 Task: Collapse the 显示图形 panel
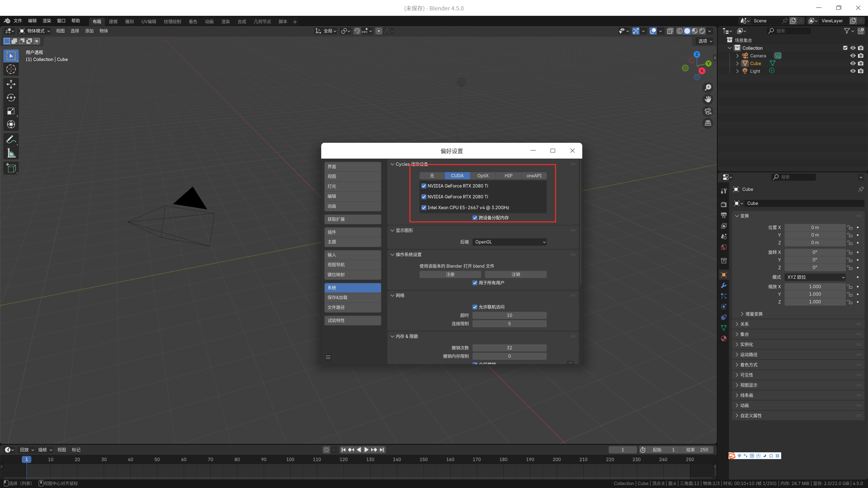click(x=392, y=230)
